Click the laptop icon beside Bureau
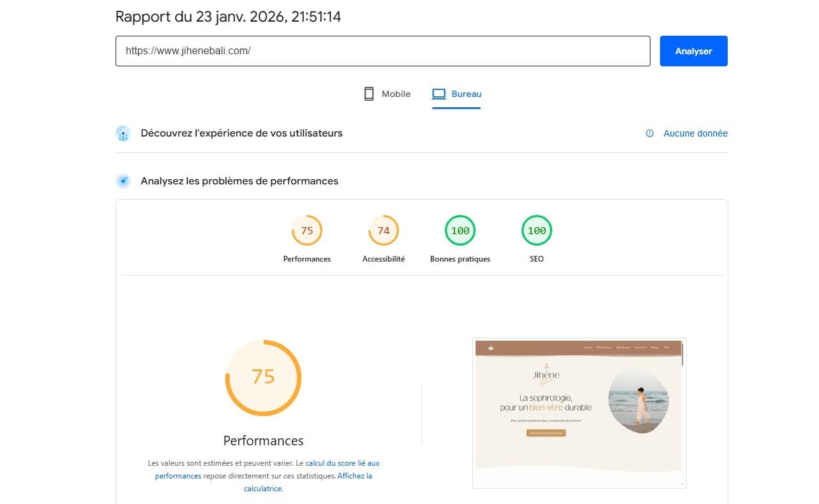This screenshot has width=819, height=504. [439, 94]
